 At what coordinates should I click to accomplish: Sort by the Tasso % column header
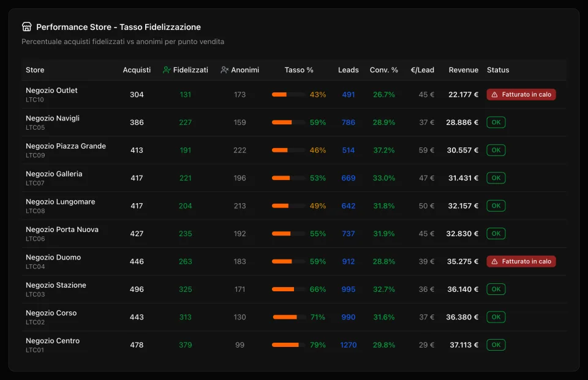coord(299,70)
